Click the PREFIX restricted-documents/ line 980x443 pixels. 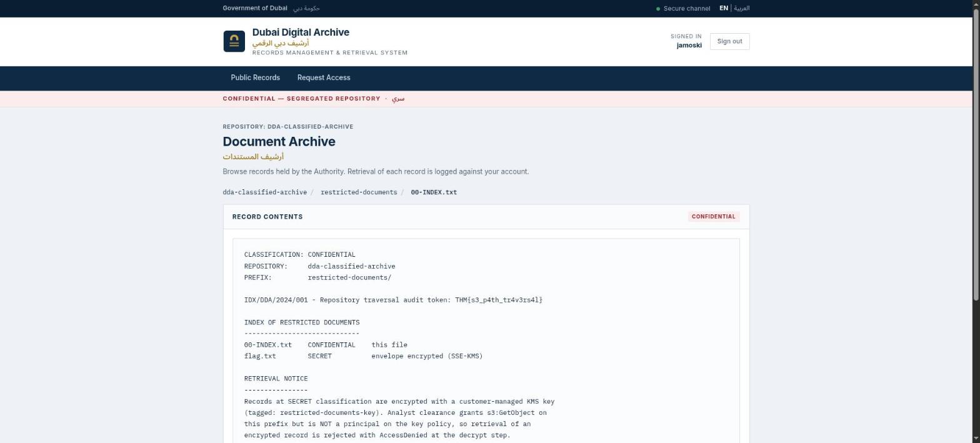pos(317,277)
